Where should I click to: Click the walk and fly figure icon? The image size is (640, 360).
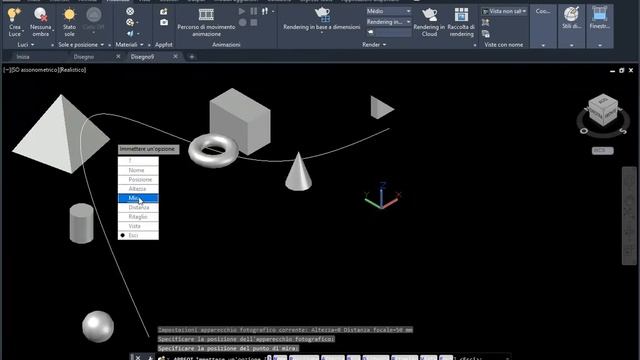[265, 11]
